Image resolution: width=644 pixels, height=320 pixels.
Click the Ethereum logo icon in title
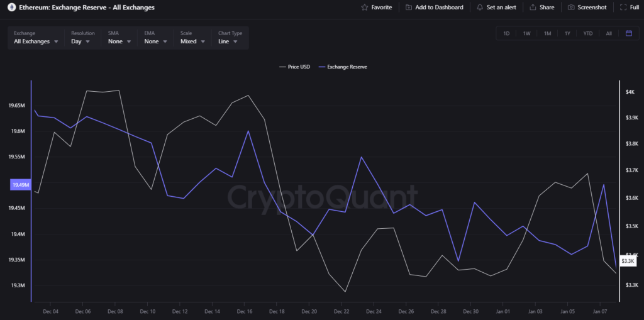(11, 7)
